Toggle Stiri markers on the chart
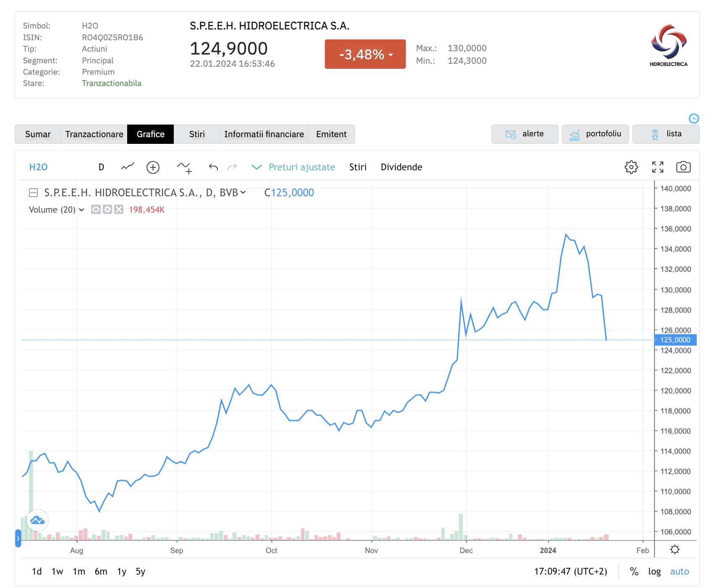The image size is (716, 588). point(358,167)
